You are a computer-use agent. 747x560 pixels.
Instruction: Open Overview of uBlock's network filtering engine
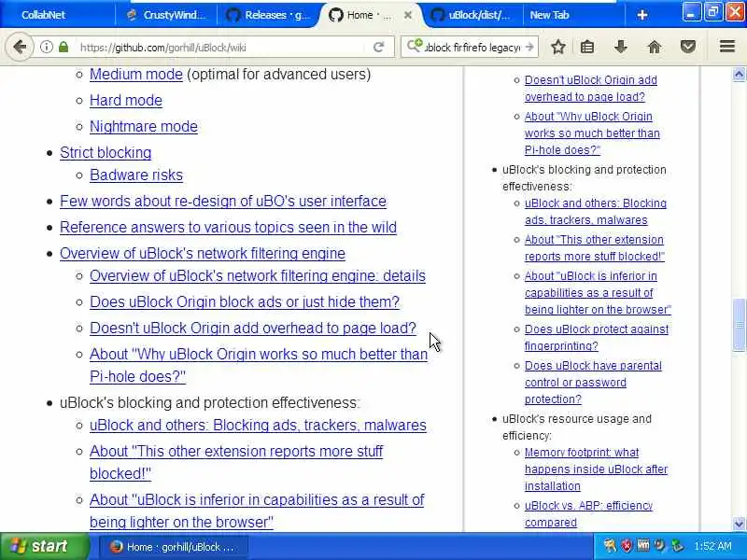[x=203, y=254]
